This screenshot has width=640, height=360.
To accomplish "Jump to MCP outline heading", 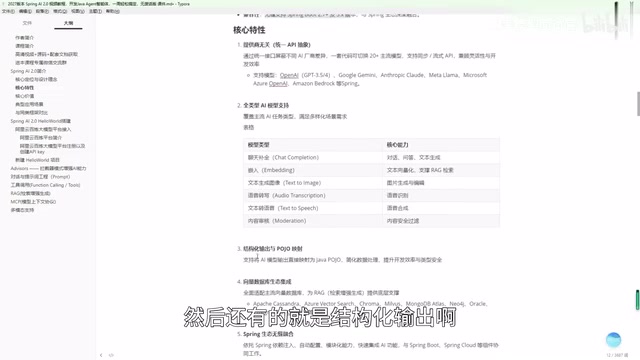I will click(x=33, y=202).
